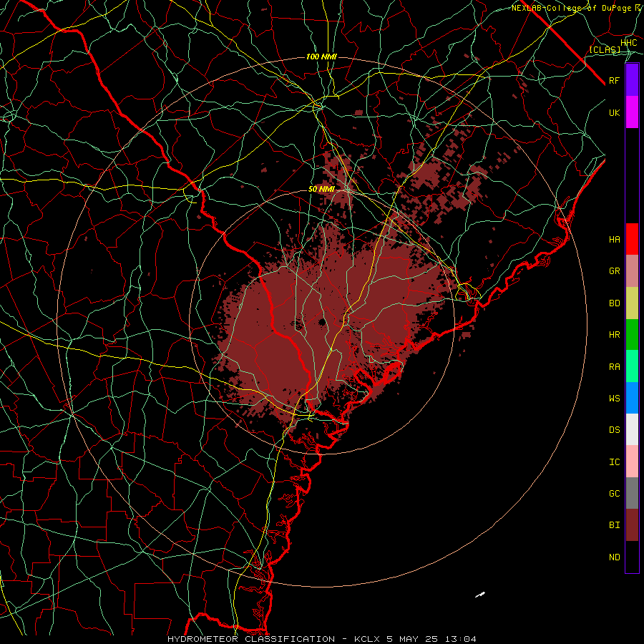Click the RA legend label
This screenshot has width=644, height=644.
pyautogui.click(x=614, y=367)
